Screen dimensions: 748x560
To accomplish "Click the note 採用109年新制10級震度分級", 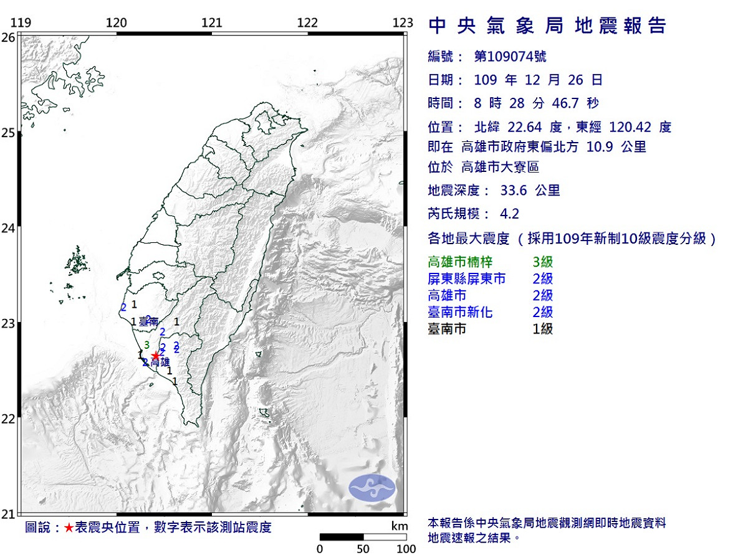I will [x=618, y=238].
